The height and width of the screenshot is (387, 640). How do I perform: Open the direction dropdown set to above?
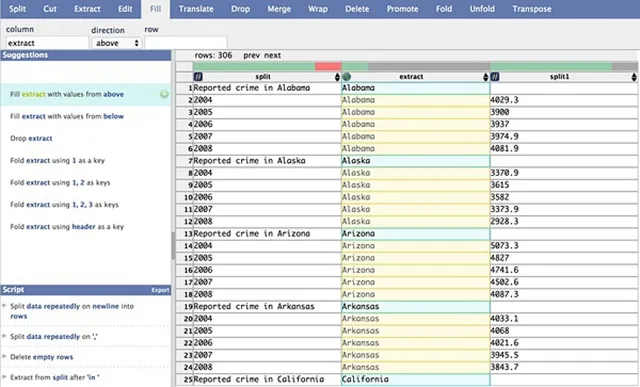pos(116,43)
